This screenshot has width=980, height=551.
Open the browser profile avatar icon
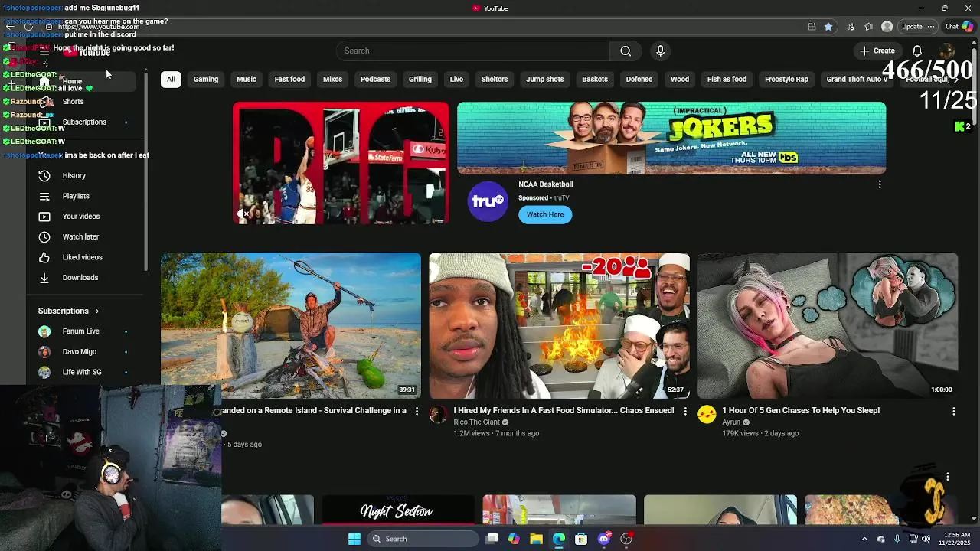(887, 26)
